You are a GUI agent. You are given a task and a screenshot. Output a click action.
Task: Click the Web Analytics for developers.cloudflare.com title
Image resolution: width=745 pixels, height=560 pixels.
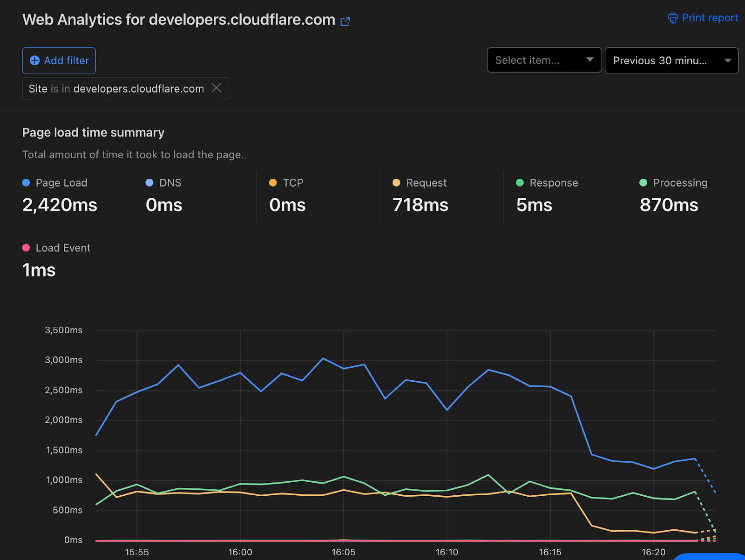pyautogui.click(x=179, y=20)
